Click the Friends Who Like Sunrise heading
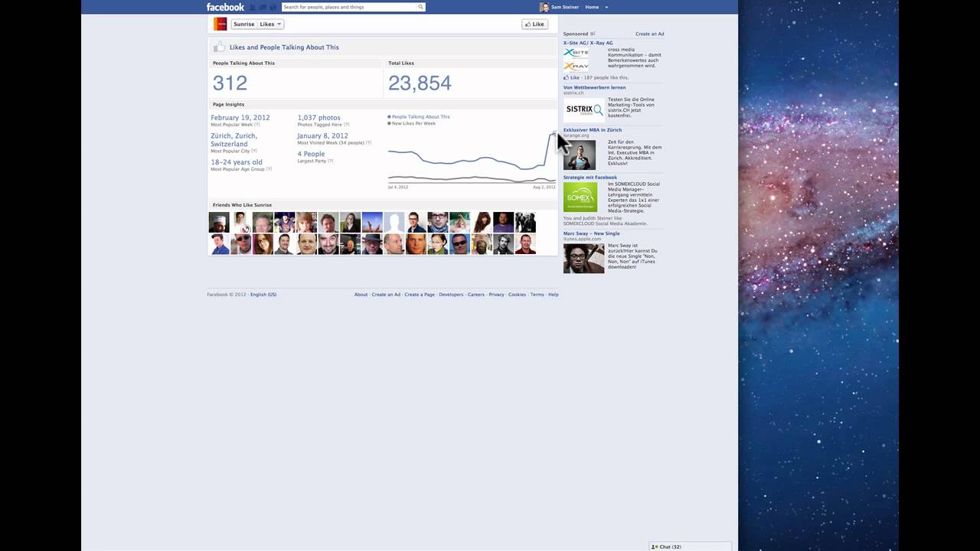Screen dimensions: 980x551 point(242,205)
